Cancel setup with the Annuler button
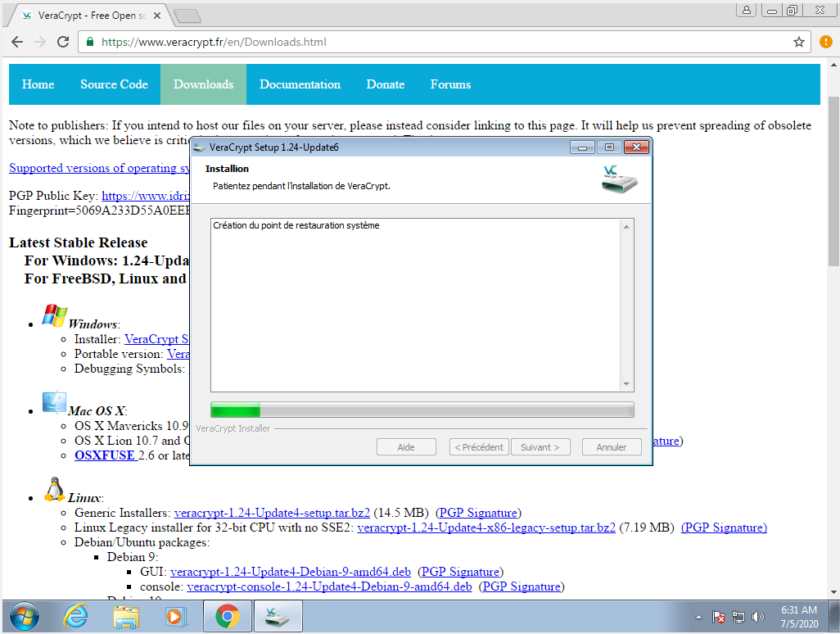 tap(612, 447)
